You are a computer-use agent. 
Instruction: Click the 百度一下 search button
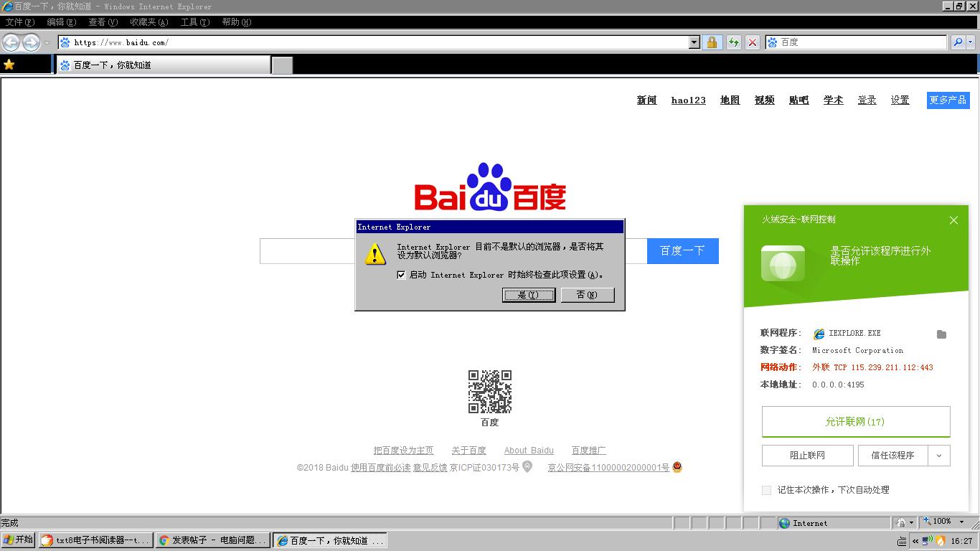point(682,251)
